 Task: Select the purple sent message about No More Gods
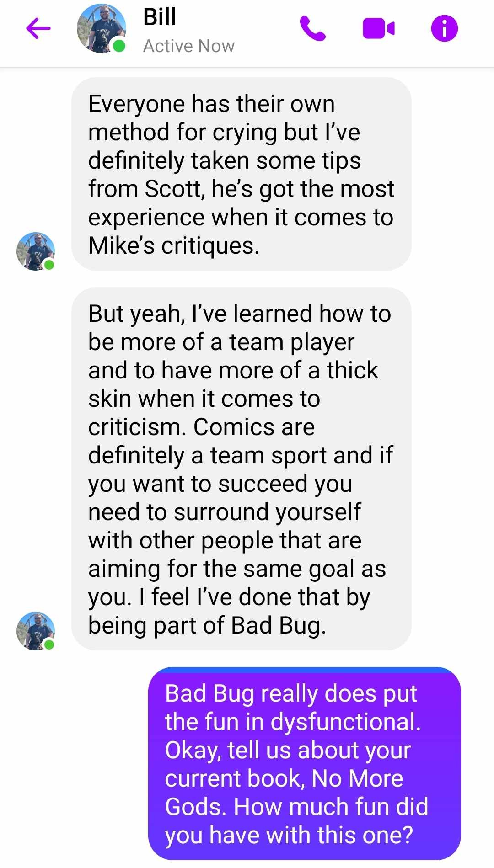pyautogui.click(x=305, y=764)
